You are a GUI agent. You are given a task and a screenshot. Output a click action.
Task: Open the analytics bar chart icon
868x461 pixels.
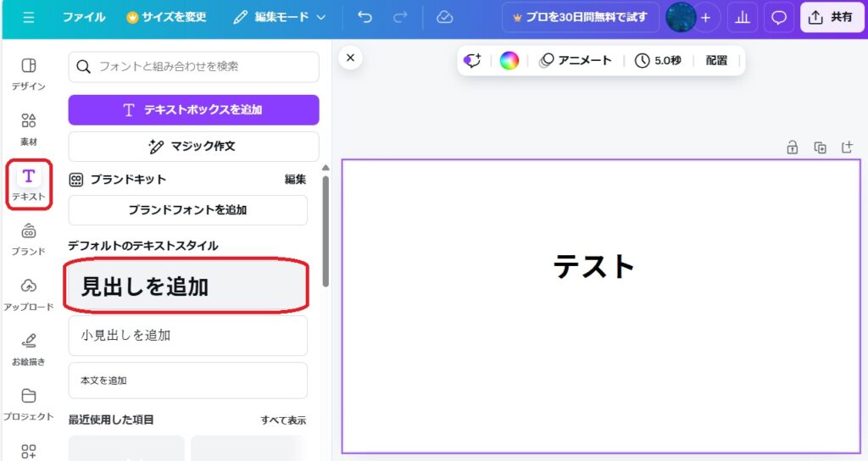pyautogui.click(x=743, y=18)
